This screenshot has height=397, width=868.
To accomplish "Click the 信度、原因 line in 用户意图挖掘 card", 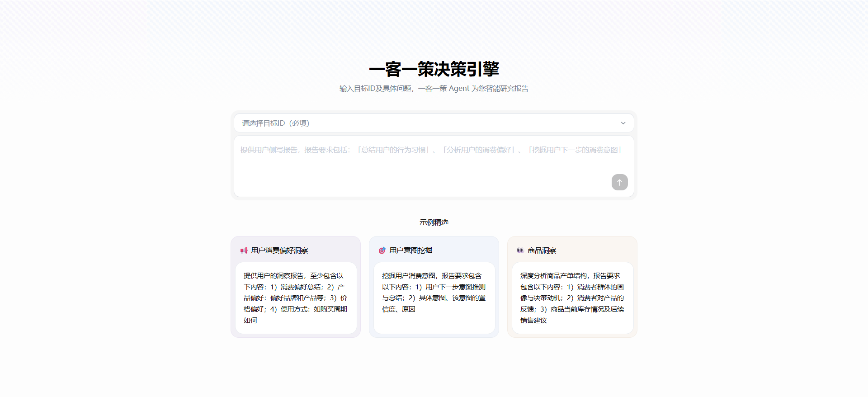I will pyautogui.click(x=398, y=309).
